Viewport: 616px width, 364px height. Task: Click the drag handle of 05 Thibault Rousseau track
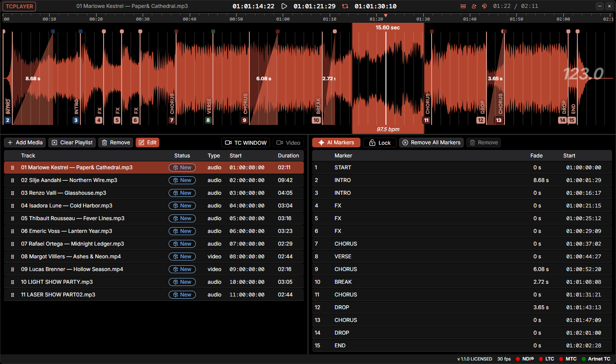(12, 218)
